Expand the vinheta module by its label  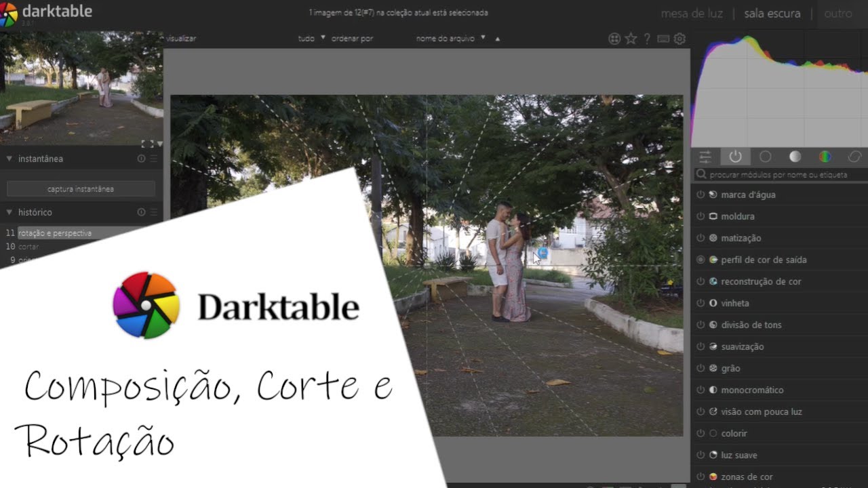735,303
